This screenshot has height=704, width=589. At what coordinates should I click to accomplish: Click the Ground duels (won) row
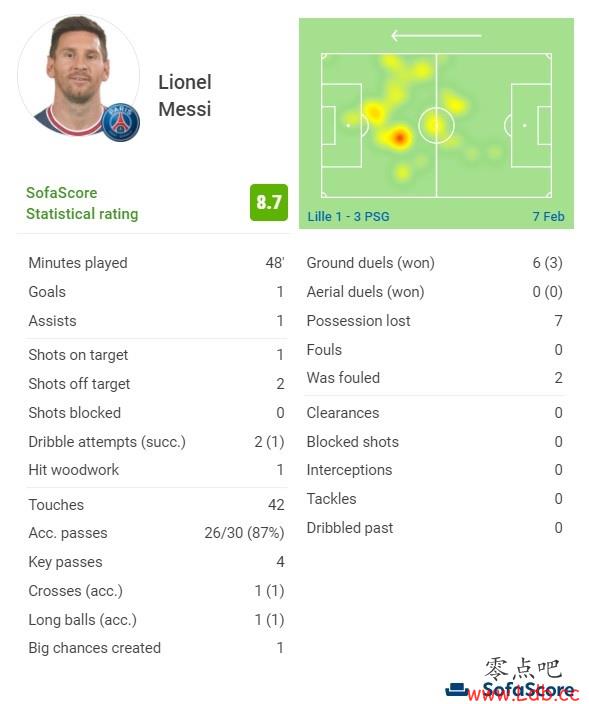click(435, 263)
